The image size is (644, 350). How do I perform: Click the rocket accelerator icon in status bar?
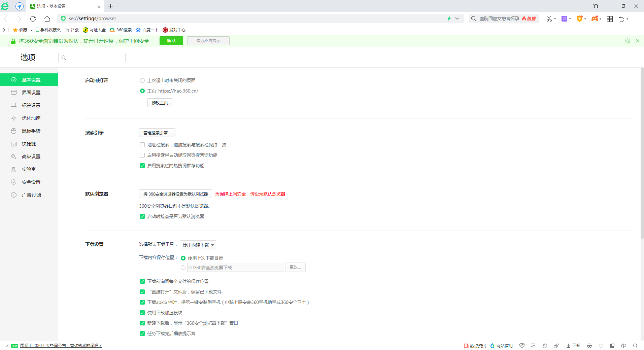tap(556, 346)
